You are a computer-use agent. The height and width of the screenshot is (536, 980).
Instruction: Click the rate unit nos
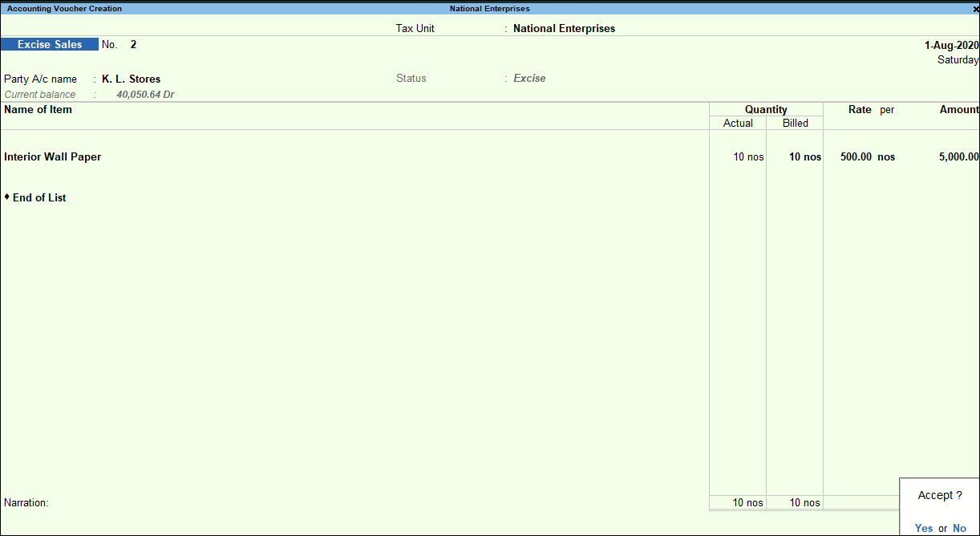tap(886, 157)
